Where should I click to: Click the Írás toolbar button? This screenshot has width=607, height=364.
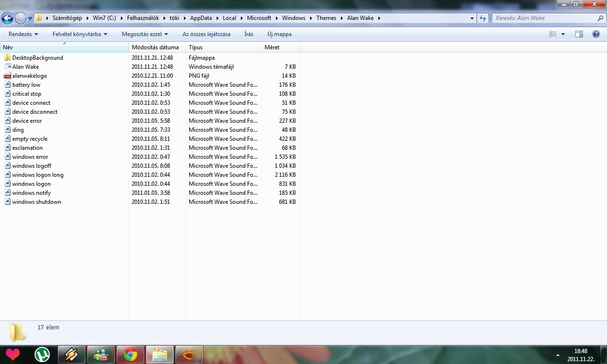249,34
